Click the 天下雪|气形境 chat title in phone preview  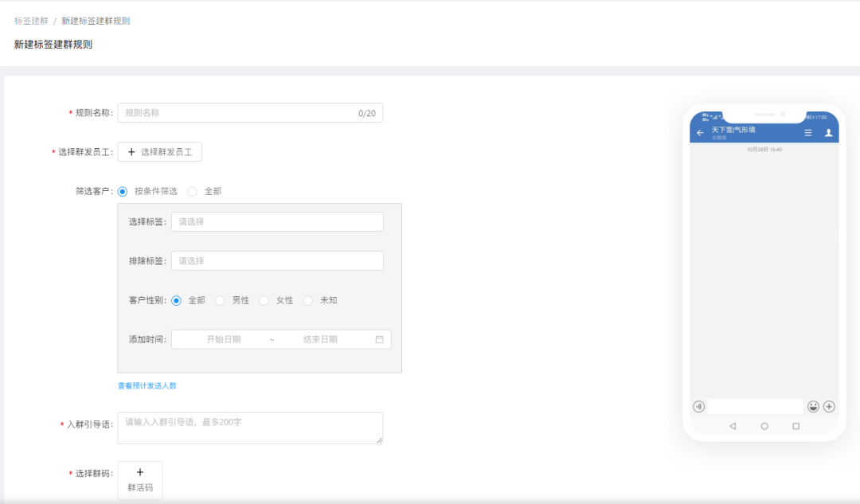733,130
